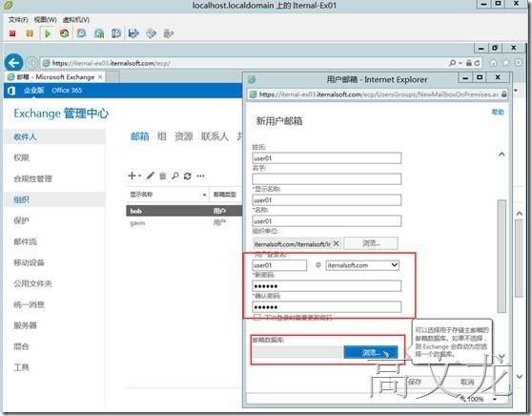Screen dimensions: 532x416
Task: Click the address bar search magnifier icon
Action: [x=452, y=63]
